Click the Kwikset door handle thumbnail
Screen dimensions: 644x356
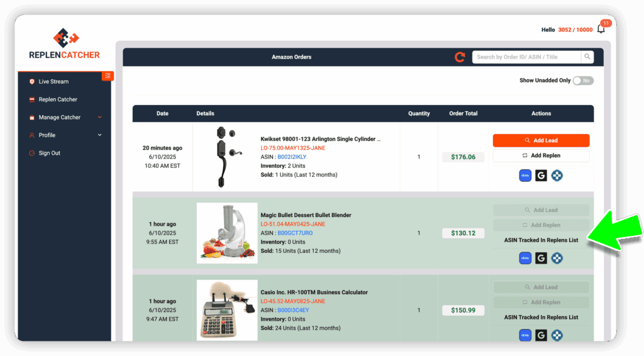(x=227, y=157)
